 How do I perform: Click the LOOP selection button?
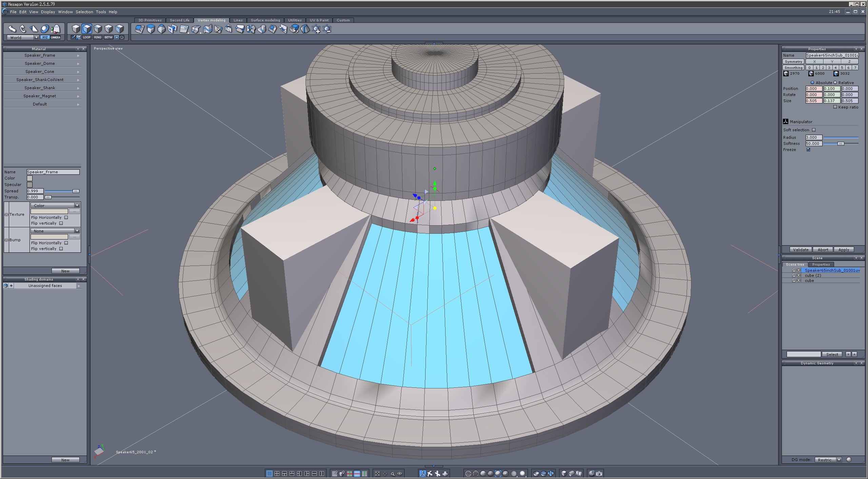87,37
